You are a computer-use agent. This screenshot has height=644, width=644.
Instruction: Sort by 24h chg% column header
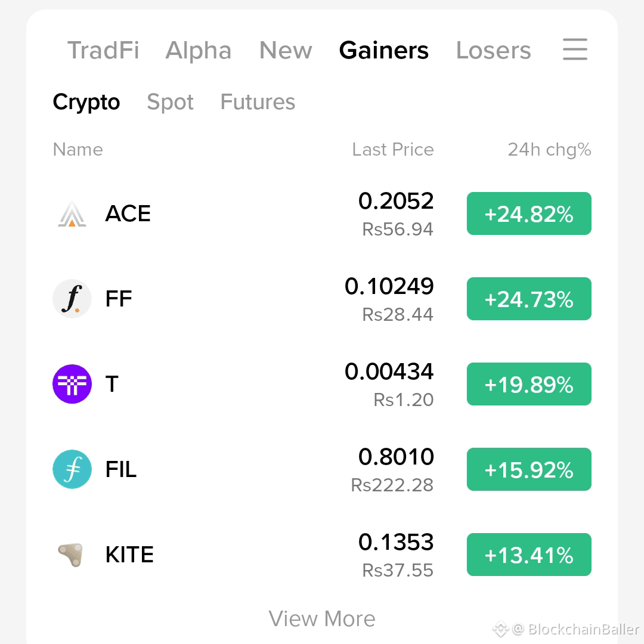click(x=550, y=150)
